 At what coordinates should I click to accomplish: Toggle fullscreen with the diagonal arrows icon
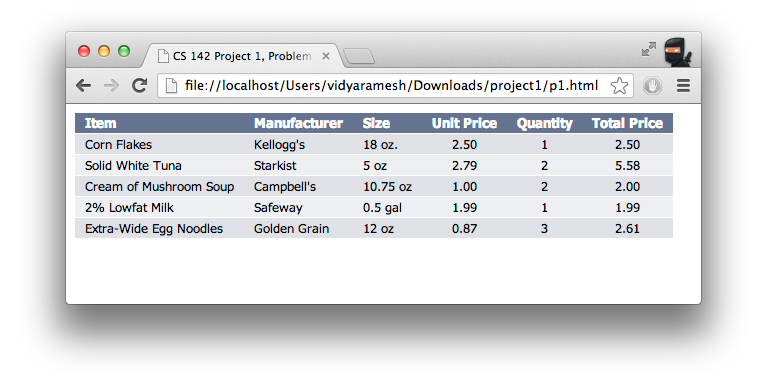coord(649,49)
